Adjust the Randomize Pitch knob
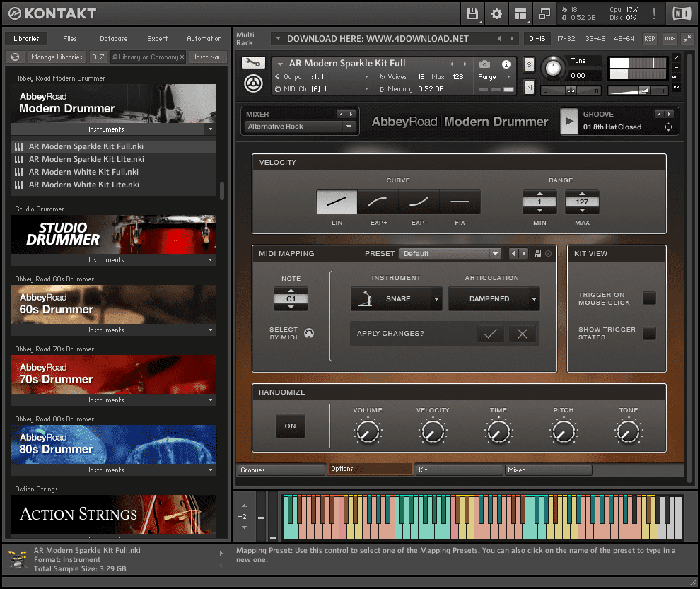 click(x=564, y=432)
